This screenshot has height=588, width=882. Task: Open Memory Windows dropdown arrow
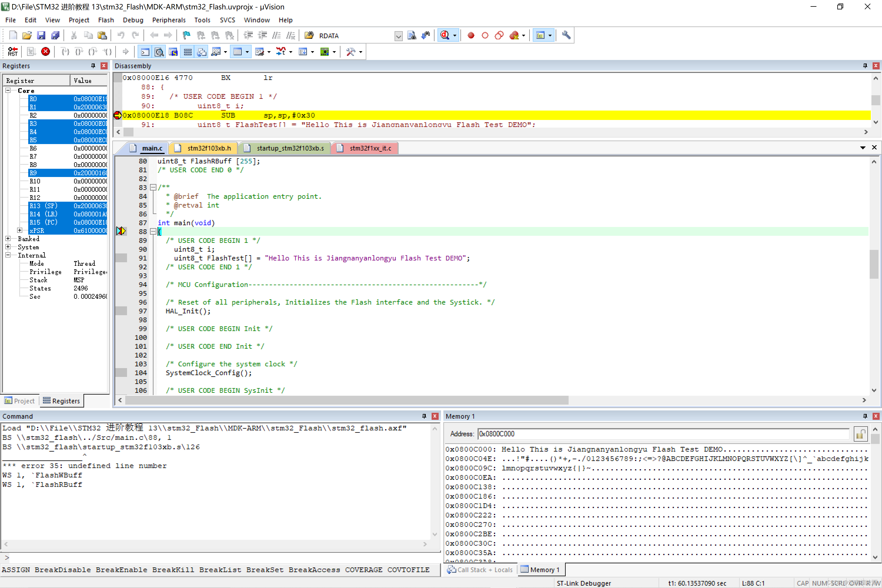click(x=247, y=52)
